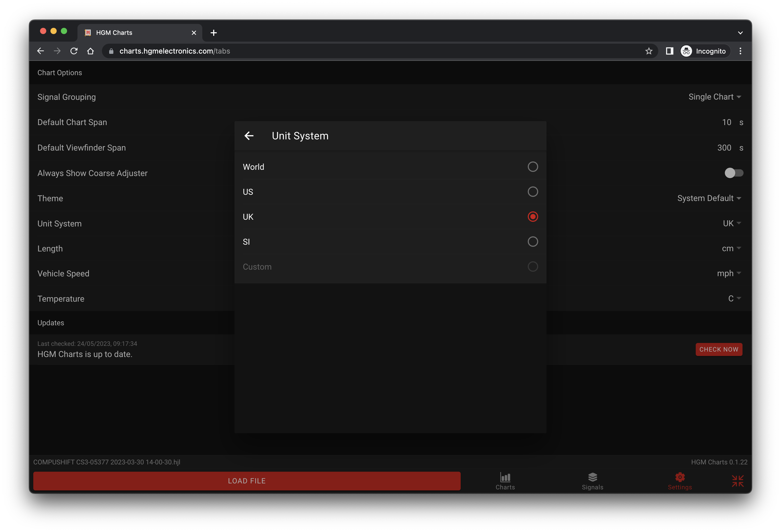Image resolution: width=781 pixels, height=532 pixels.
Task: Click the back arrow in Unit System dialog
Action: [x=249, y=136]
